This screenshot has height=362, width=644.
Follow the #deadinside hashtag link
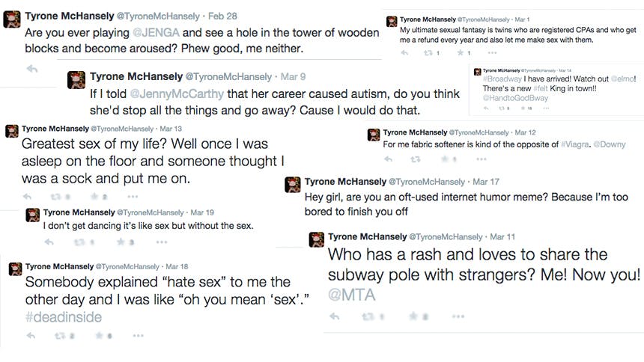tap(63, 316)
